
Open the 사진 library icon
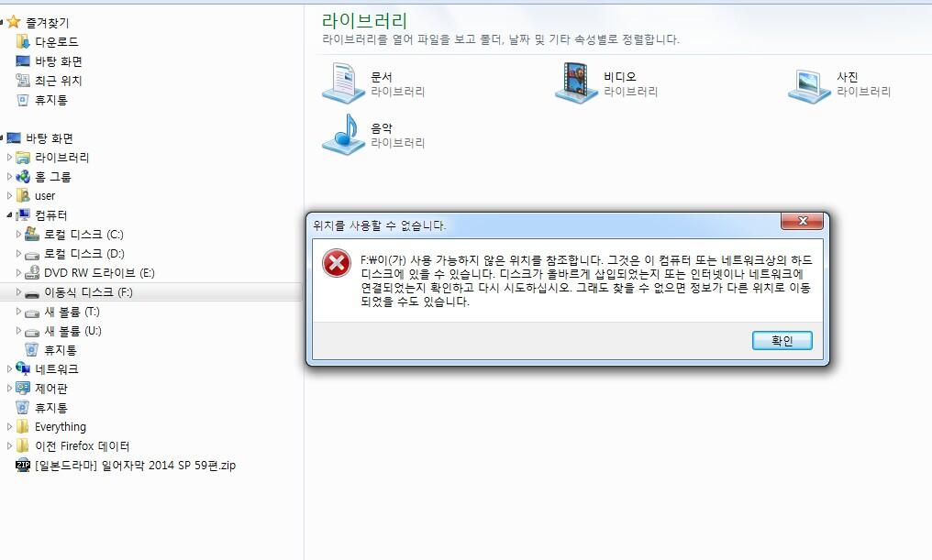point(810,86)
